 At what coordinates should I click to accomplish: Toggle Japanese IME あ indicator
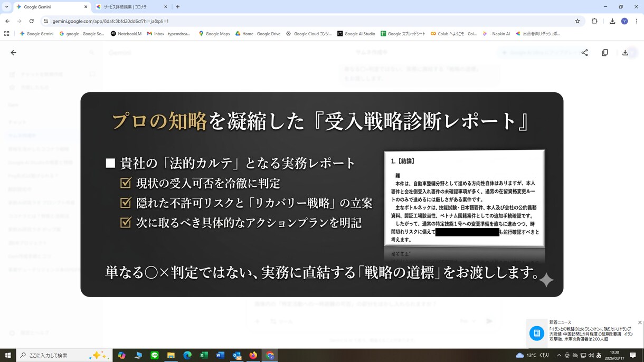(x=599, y=355)
